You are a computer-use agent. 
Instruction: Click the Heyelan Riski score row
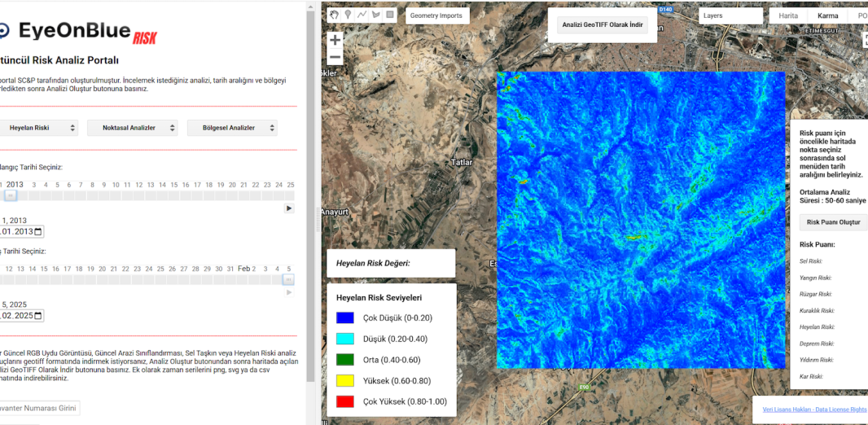(817, 327)
